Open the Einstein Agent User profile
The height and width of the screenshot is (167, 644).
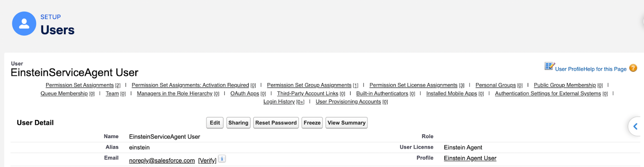(x=470, y=158)
